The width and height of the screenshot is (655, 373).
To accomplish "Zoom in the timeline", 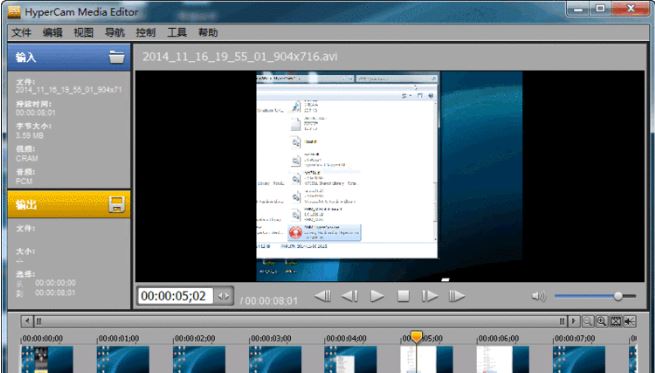I will point(602,321).
